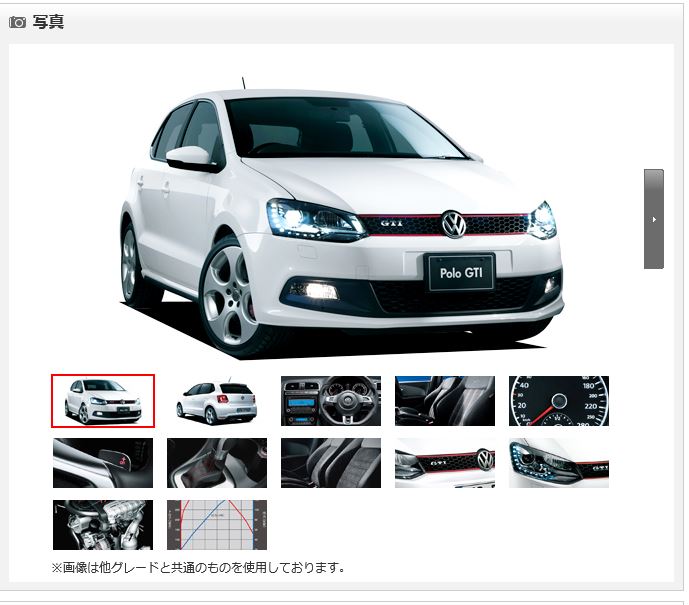Viewport: 689px width, 605px height.
Task: Click the 写真 section heading
Action: [x=48, y=22]
